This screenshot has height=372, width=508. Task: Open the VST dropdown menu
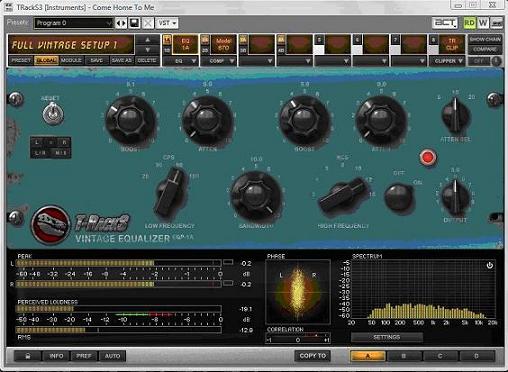tap(167, 23)
